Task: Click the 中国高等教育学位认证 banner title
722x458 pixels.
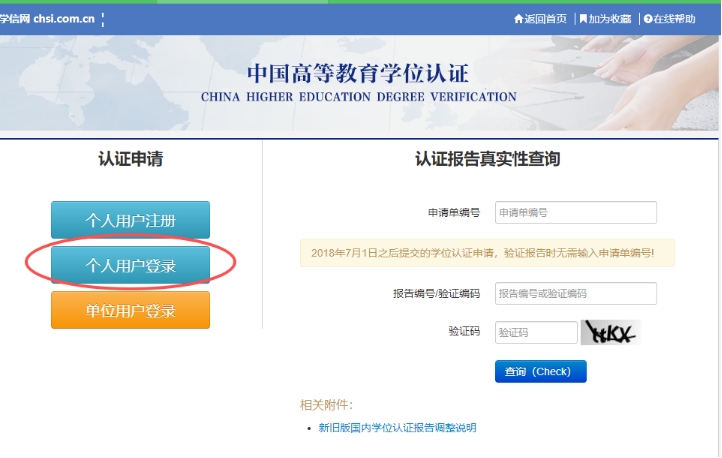Action: (x=358, y=75)
